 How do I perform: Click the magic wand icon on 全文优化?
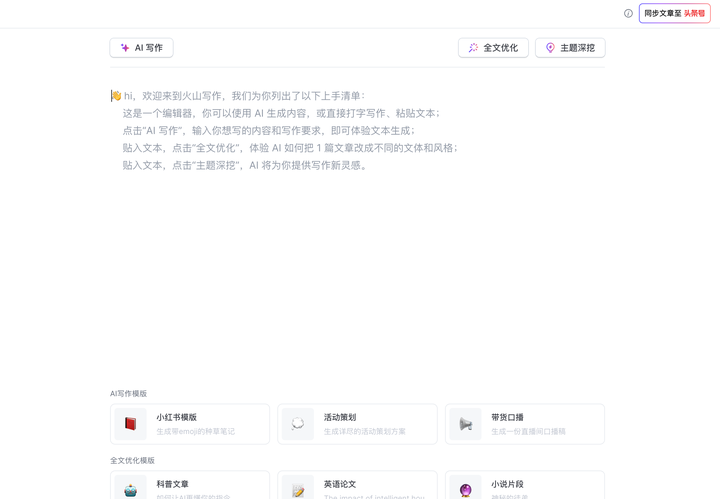473,48
